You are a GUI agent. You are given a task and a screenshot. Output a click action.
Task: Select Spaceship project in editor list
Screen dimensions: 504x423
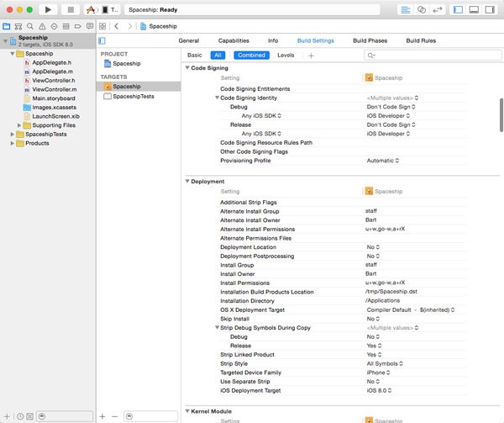point(123,63)
